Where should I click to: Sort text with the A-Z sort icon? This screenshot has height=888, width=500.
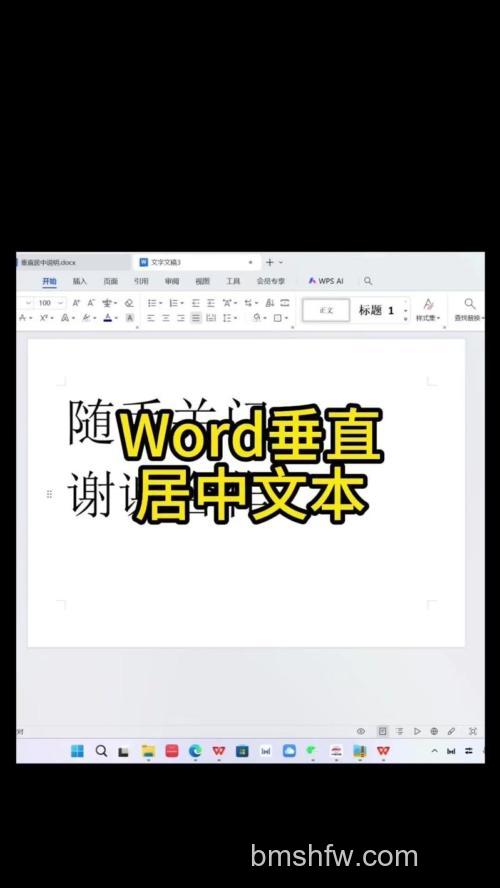pos(270,303)
